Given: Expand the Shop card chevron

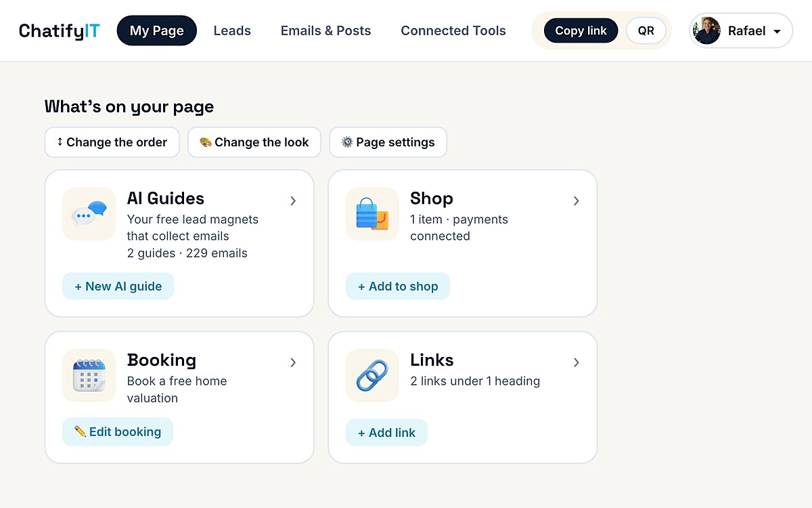Looking at the screenshot, I should pyautogui.click(x=577, y=200).
